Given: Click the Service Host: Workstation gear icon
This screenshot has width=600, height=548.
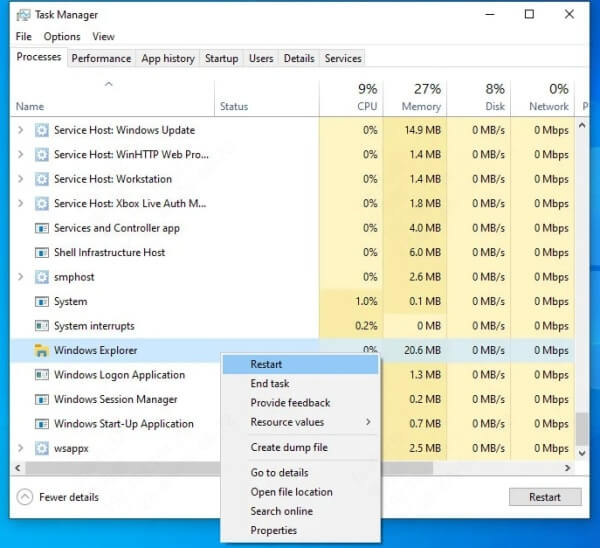Looking at the screenshot, I should point(42,179).
